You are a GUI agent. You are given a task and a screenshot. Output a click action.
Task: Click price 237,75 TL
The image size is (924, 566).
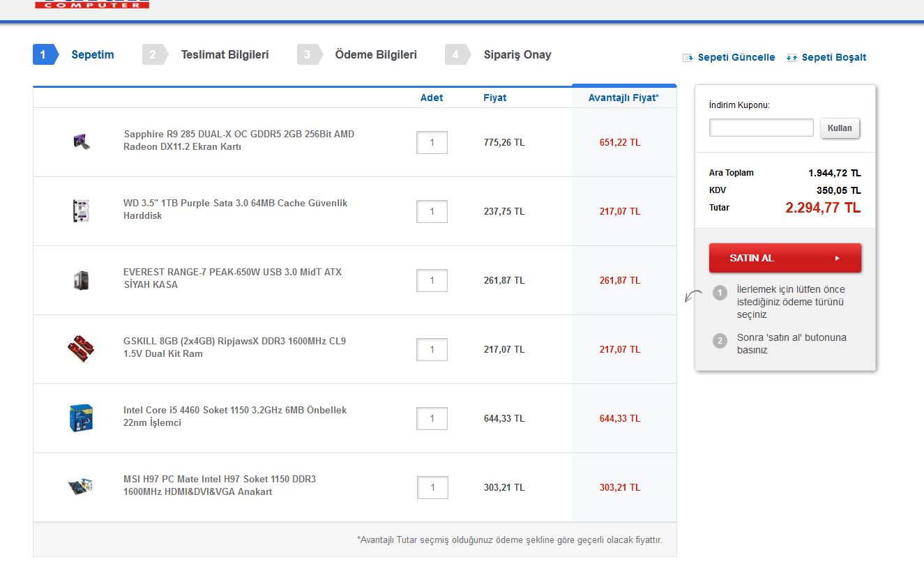click(504, 211)
